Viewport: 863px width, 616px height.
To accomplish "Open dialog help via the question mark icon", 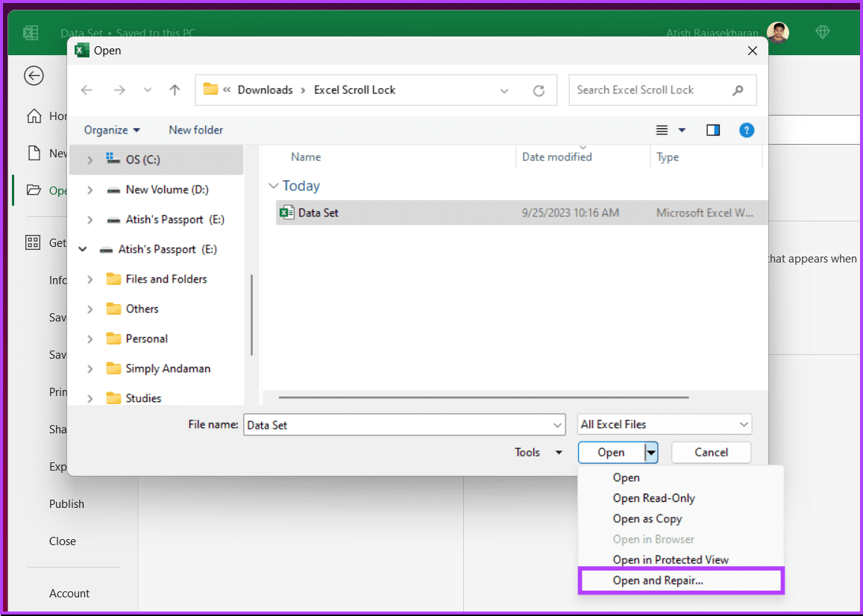I will pyautogui.click(x=747, y=130).
